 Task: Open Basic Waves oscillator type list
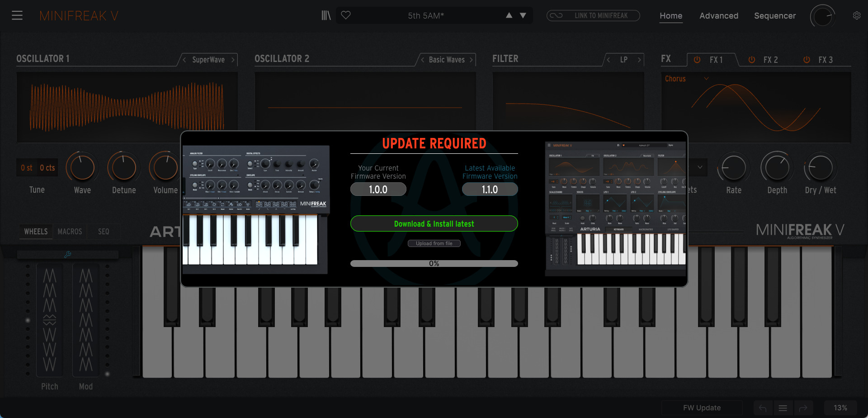click(447, 60)
